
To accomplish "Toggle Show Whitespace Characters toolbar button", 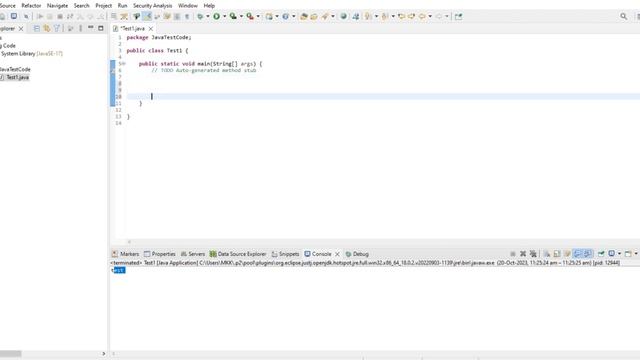I will click(x=187, y=16).
